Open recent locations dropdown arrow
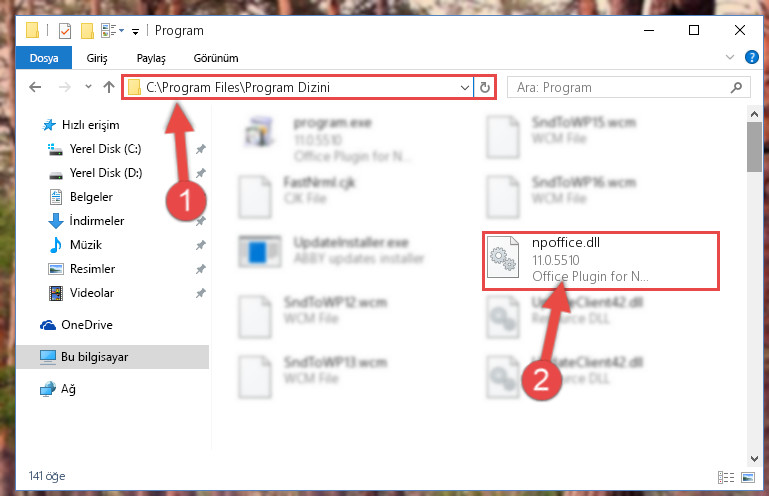Image resolution: width=769 pixels, height=496 pixels. [x=88, y=87]
